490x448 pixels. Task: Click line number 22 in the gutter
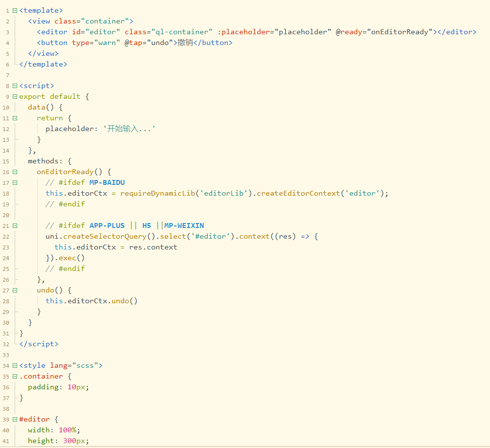pos(6,236)
